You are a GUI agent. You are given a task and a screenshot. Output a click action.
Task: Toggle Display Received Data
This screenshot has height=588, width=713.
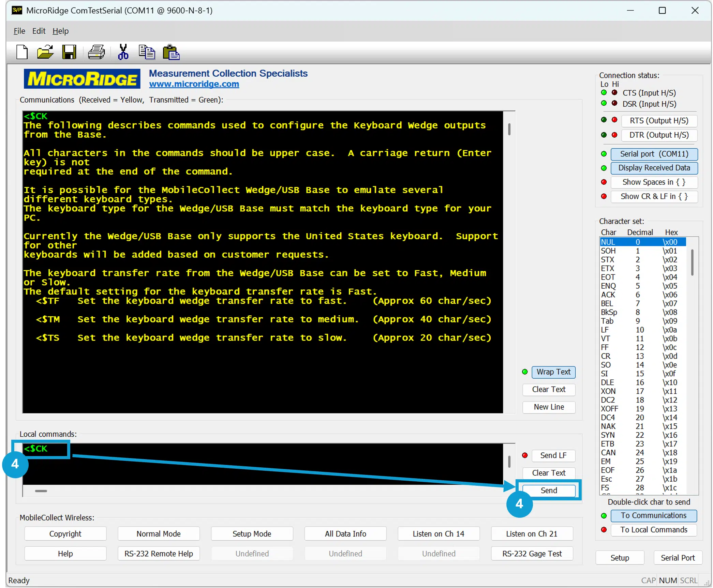654,168
